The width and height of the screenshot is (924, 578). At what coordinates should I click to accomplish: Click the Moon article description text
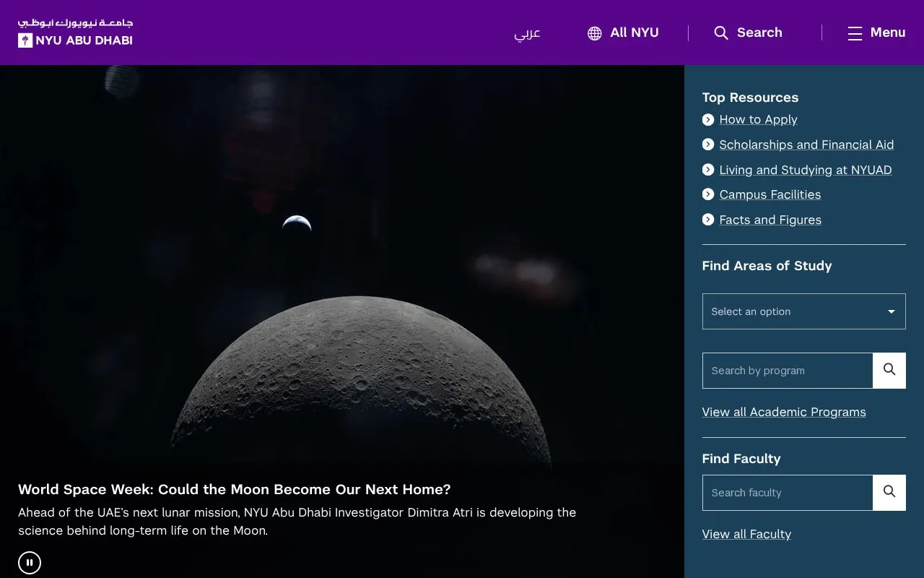(x=297, y=522)
